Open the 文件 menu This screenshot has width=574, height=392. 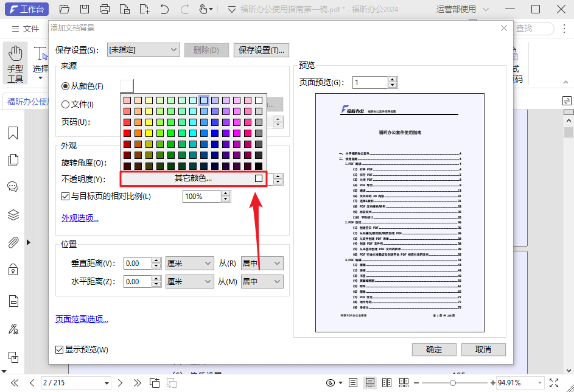click(25, 29)
